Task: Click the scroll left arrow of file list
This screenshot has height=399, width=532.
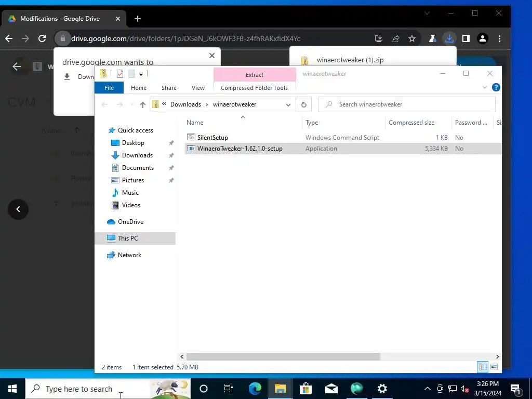Action: click(x=182, y=356)
